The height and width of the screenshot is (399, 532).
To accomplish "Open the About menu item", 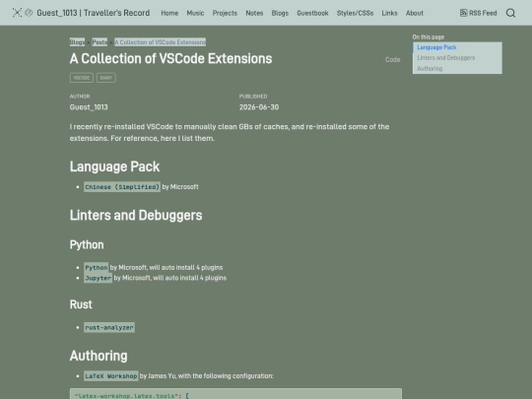I will [415, 13].
